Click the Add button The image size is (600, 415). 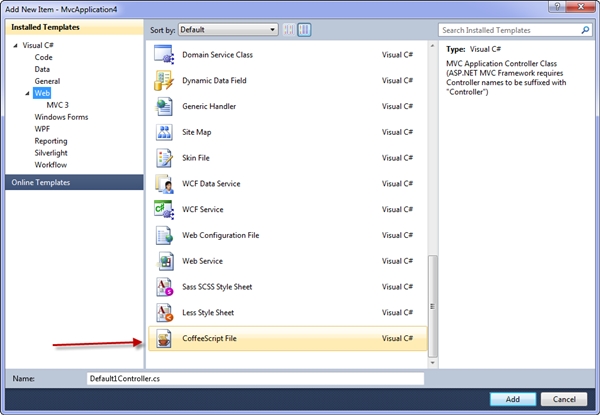tap(513, 399)
